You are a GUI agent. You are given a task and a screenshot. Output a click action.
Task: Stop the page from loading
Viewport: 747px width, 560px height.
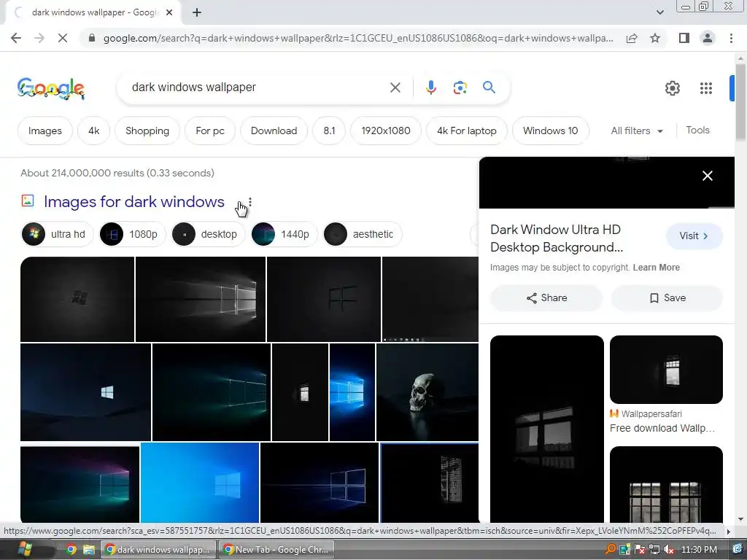click(63, 38)
